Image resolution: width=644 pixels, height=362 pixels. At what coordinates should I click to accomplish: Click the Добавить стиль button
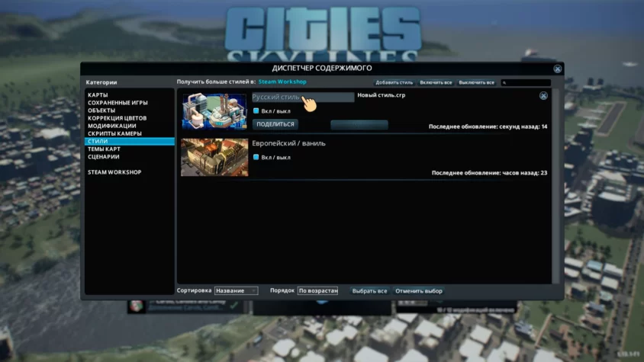point(394,82)
